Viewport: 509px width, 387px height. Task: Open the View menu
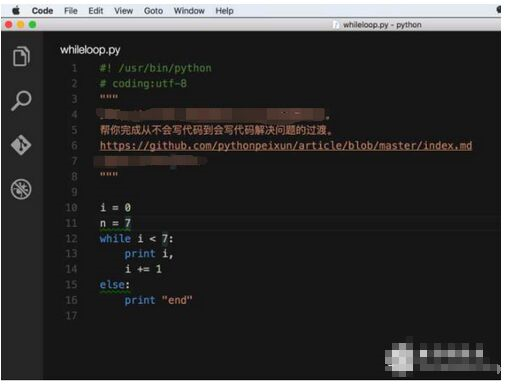click(x=124, y=11)
